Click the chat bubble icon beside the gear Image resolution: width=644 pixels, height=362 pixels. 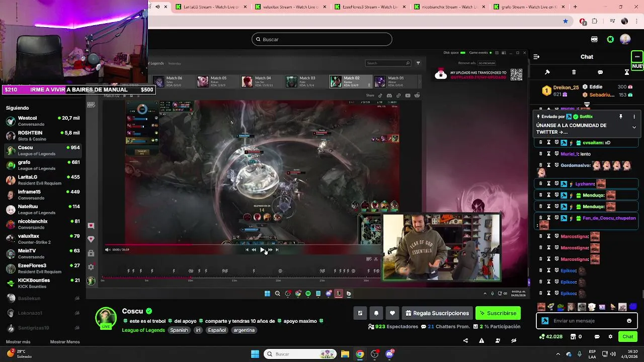point(597,337)
